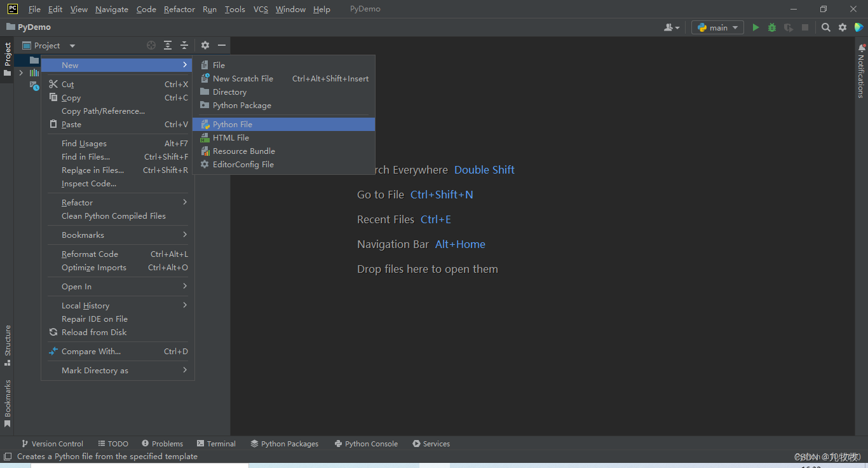This screenshot has width=868, height=468.
Task: Toggle tool window quick-access icon in status bar
Action: (x=8, y=457)
